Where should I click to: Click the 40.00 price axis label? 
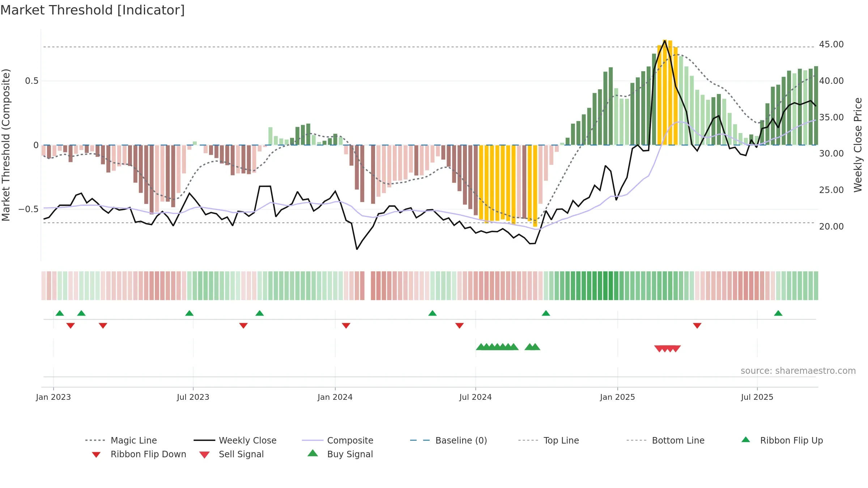point(831,81)
